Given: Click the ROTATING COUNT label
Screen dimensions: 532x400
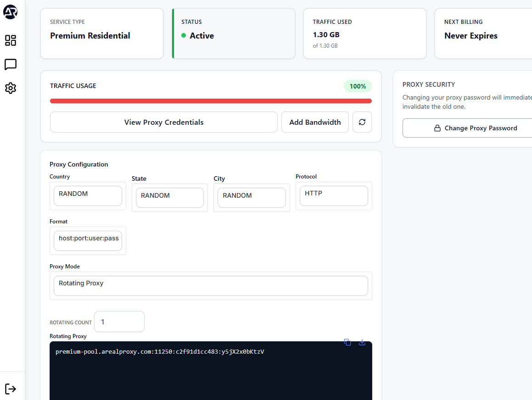Looking at the screenshot, I should [x=71, y=322].
